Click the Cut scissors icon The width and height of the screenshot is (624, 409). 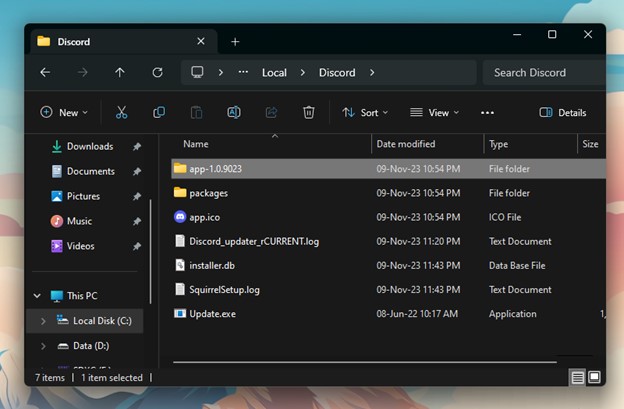(121, 113)
